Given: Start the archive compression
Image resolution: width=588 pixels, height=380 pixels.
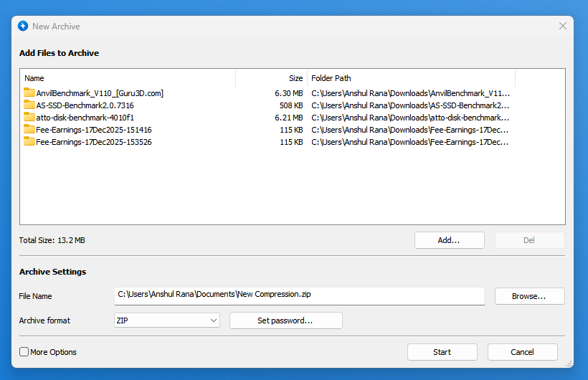Looking at the screenshot, I should [x=442, y=352].
